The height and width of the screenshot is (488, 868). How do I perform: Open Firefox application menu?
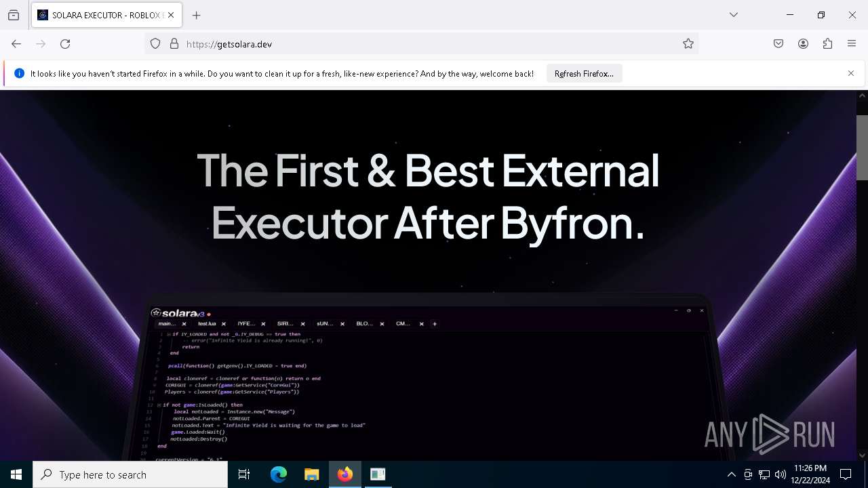pyautogui.click(x=852, y=44)
